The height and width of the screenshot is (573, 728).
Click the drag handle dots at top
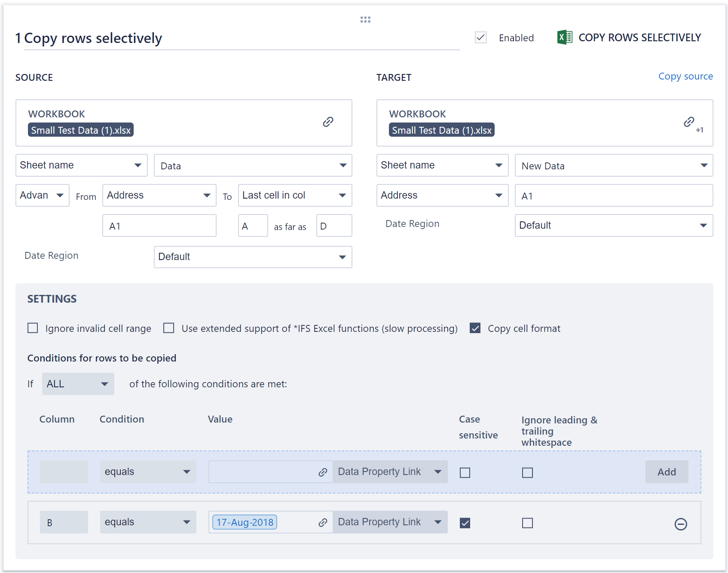coord(365,20)
